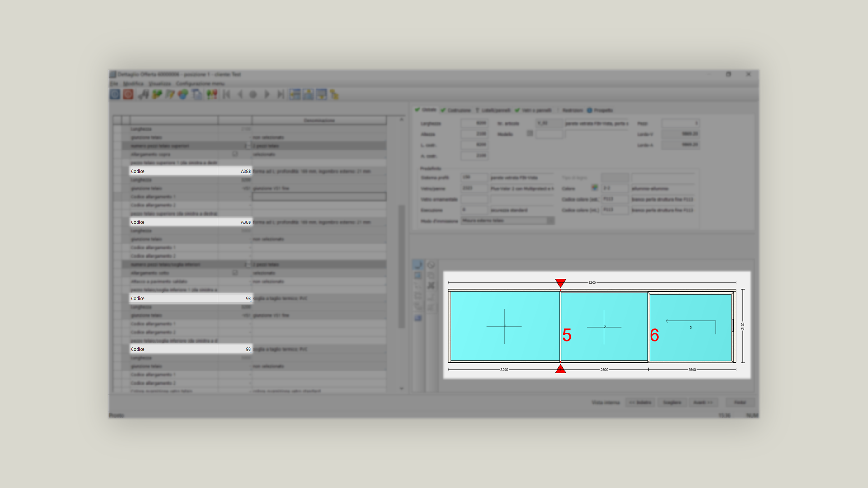Open the File menu
Image resolution: width=868 pixels, height=488 pixels.
click(x=114, y=84)
